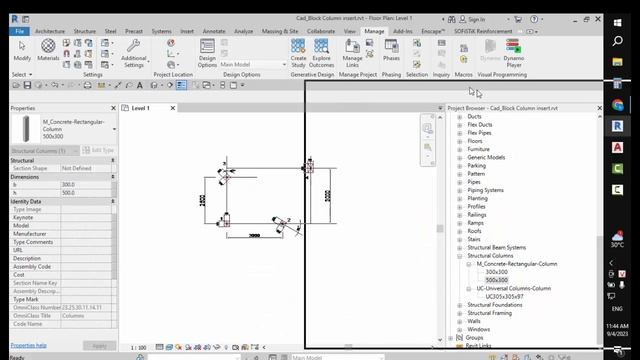Select the UC305x305x97 column type
This screenshot has width=640, height=360.
tap(504, 297)
